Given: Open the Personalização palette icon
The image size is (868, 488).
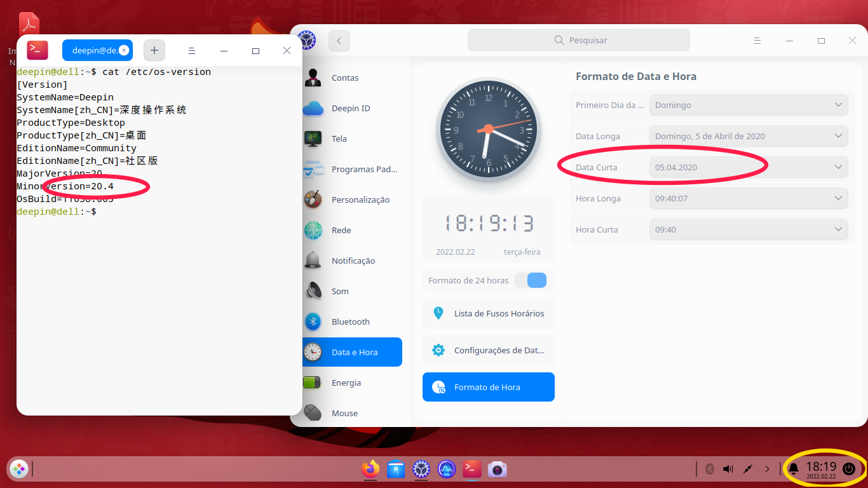Looking at the screenshot, I should pos(313,200).
